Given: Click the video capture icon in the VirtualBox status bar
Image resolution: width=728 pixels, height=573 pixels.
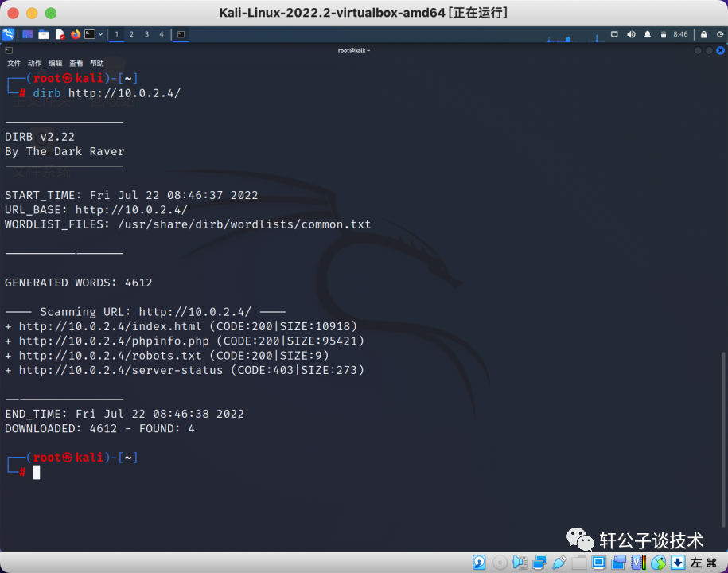Looking at the screenshot, I should (x=618, y=563).
